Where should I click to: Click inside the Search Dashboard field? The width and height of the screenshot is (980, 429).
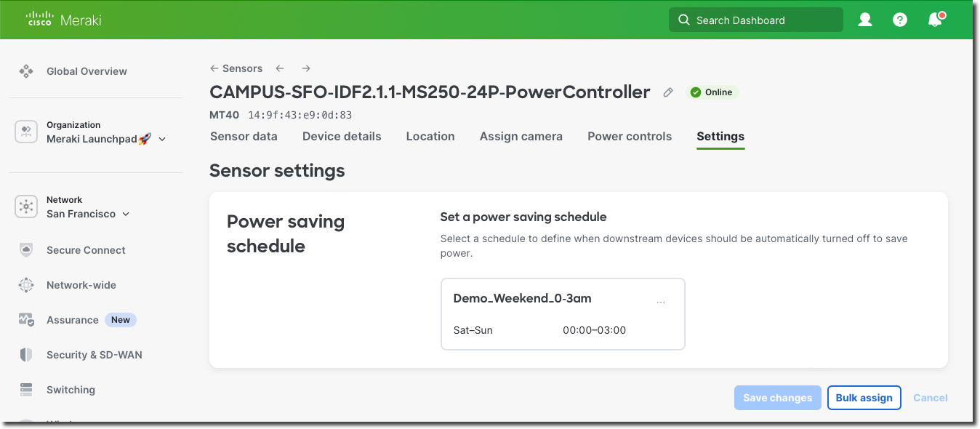(756, 20)
